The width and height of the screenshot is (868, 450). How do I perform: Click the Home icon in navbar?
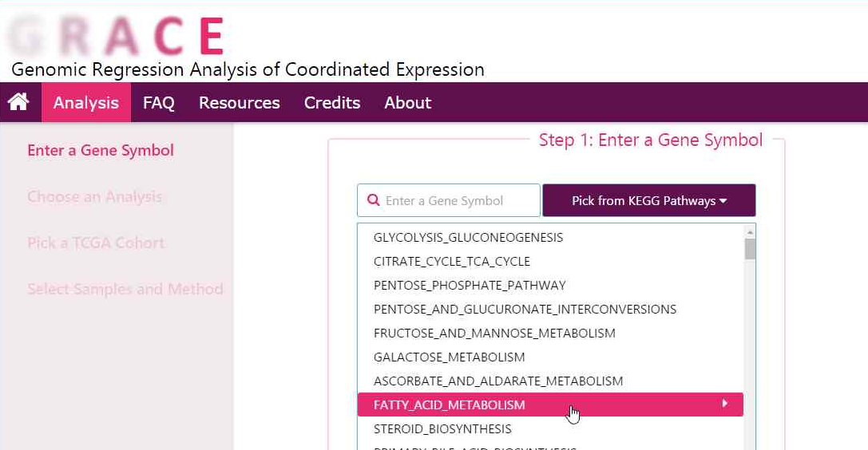click(18, 102)
